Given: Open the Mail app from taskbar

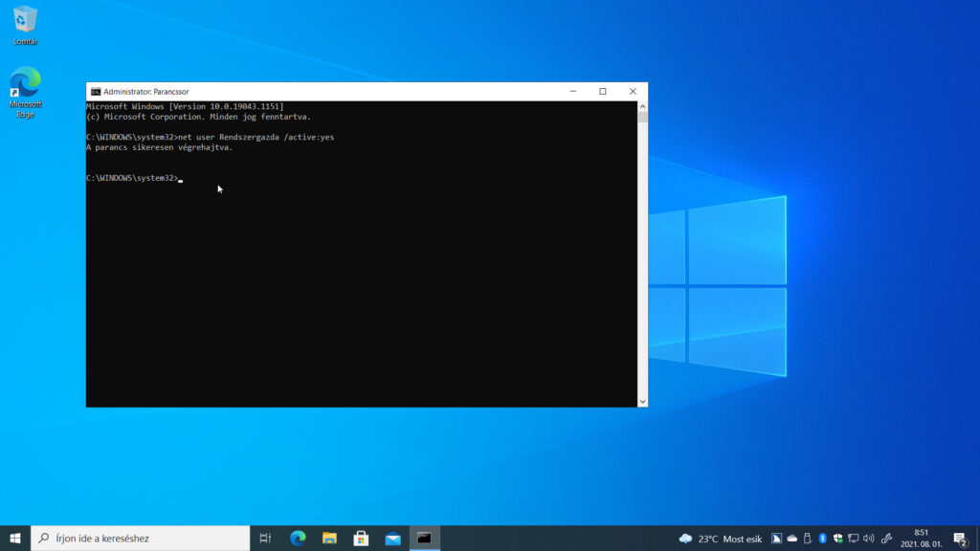Looking at the screenshot, I should pos(393,538).
